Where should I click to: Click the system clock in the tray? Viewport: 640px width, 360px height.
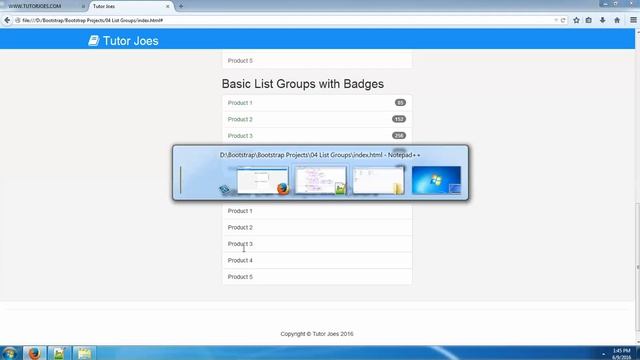click(x=622, y=354)
